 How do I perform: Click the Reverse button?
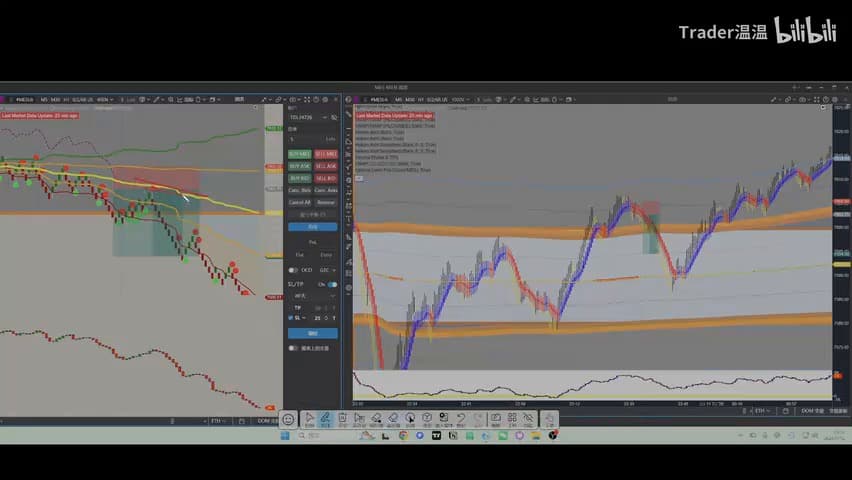326,202
